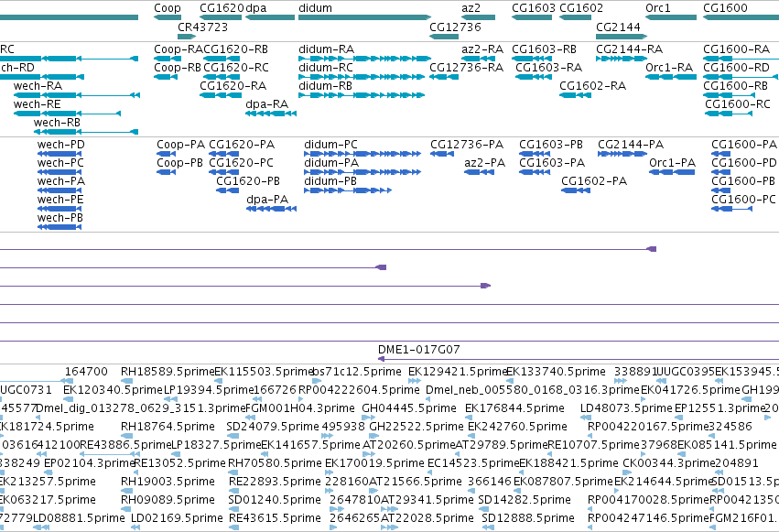
Task: Click the didum-RB transcript label
Action: pyautogui.click(x=325, y=86)
